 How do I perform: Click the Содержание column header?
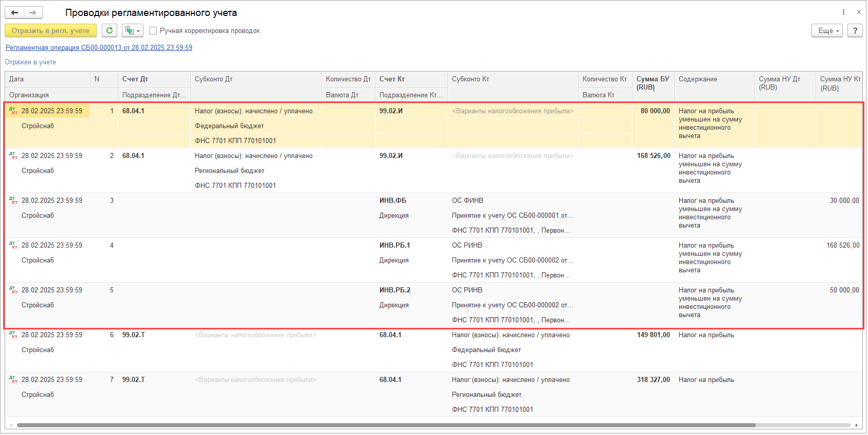coord(698,79)
